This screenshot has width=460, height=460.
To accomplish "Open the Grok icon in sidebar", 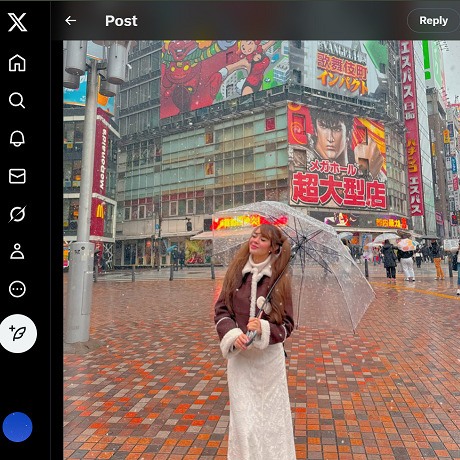I will point(17,214).
